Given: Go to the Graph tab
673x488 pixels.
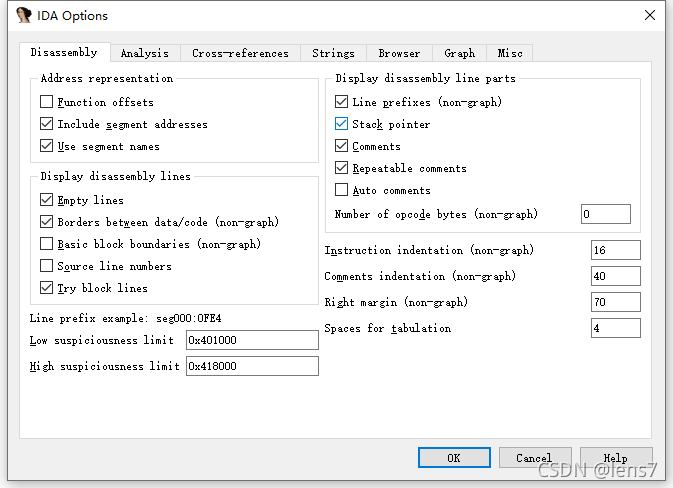Looking at the screenshot, I should pos(459,53).
